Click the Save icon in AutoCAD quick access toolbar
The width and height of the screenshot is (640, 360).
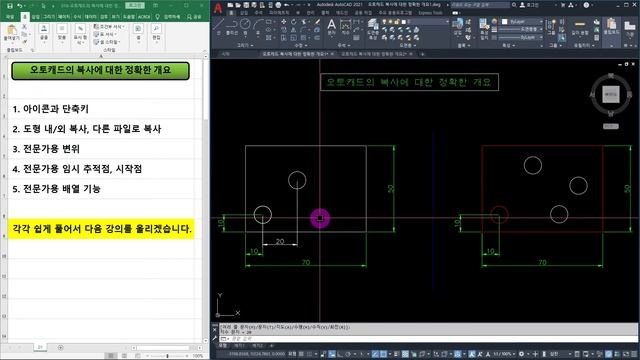tap(246, 5)
